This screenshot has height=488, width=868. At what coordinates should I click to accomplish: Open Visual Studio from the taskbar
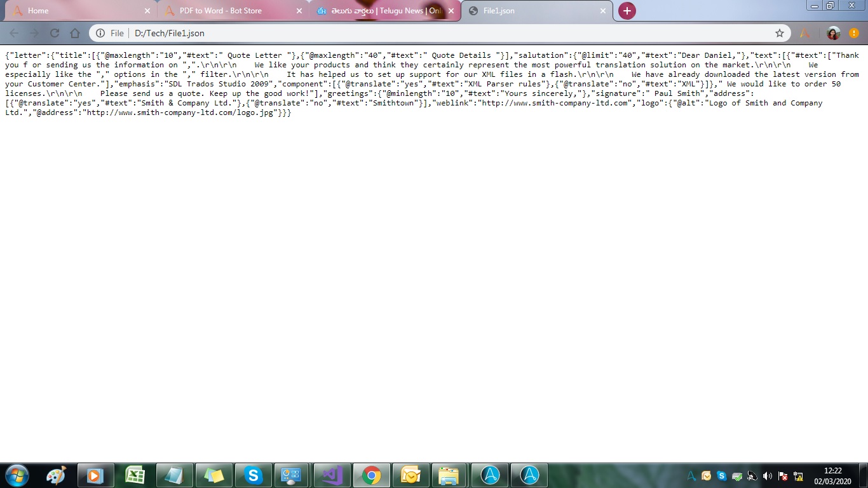coord(332,475)
